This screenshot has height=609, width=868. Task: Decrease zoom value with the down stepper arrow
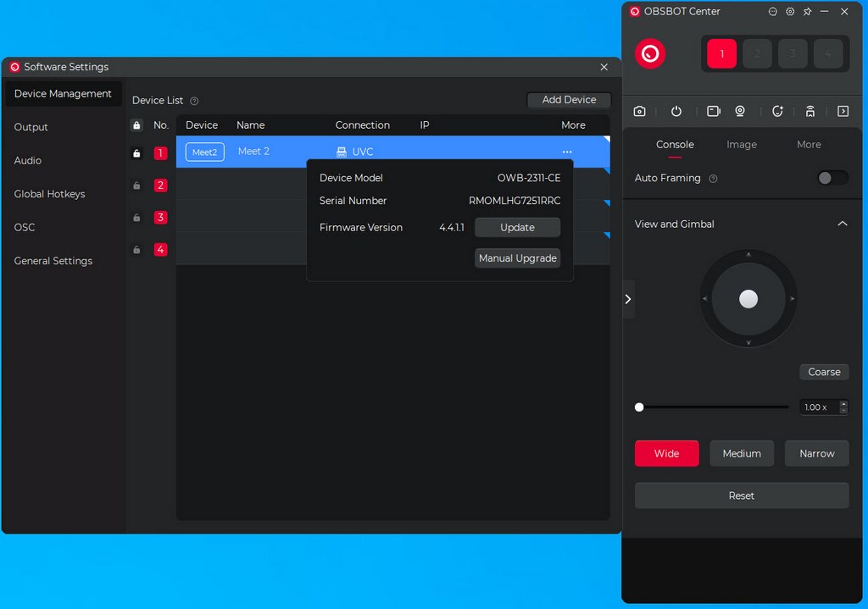(x=843, y=411)
